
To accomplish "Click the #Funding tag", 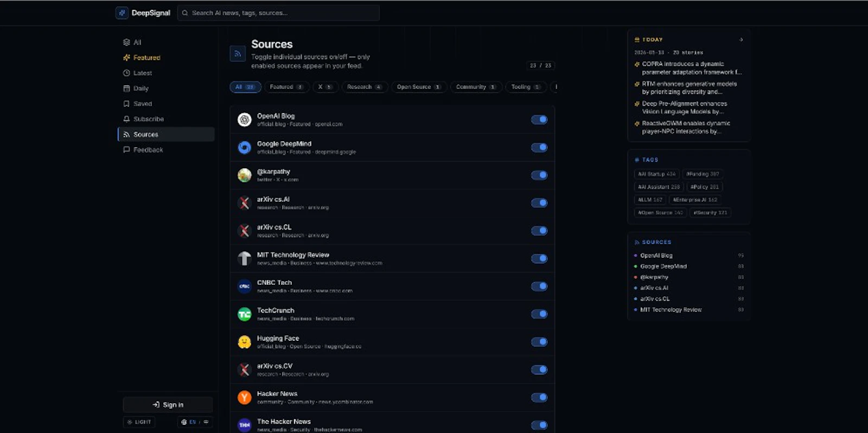I will pos(703,174).
